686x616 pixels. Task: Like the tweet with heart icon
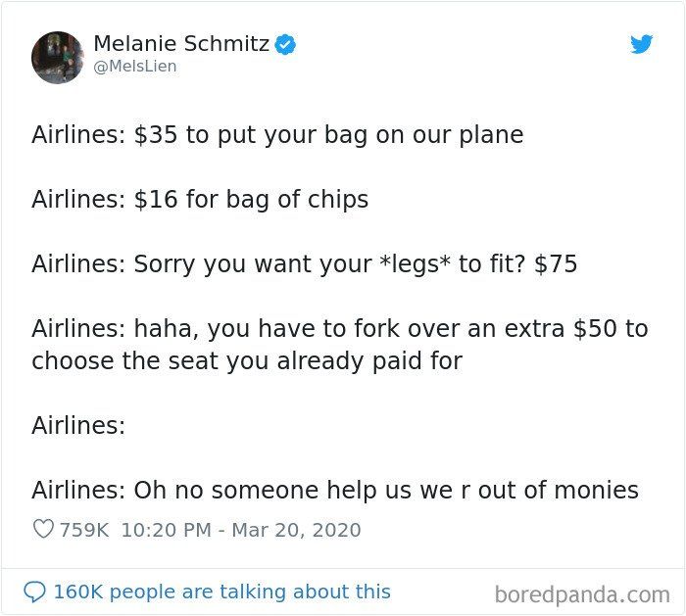pyautogui.click(x=43, y=529)
